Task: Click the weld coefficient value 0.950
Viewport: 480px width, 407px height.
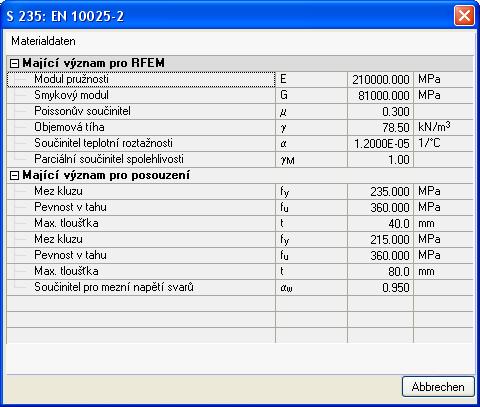Action: (380, 288)
